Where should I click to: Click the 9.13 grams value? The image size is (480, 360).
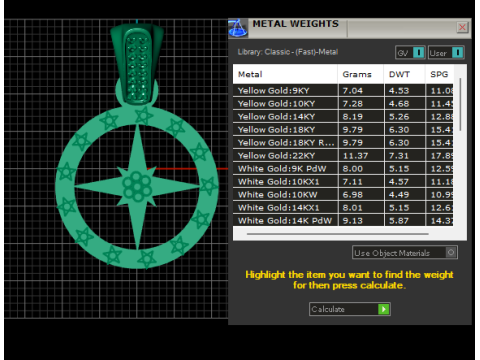(352, 221)
